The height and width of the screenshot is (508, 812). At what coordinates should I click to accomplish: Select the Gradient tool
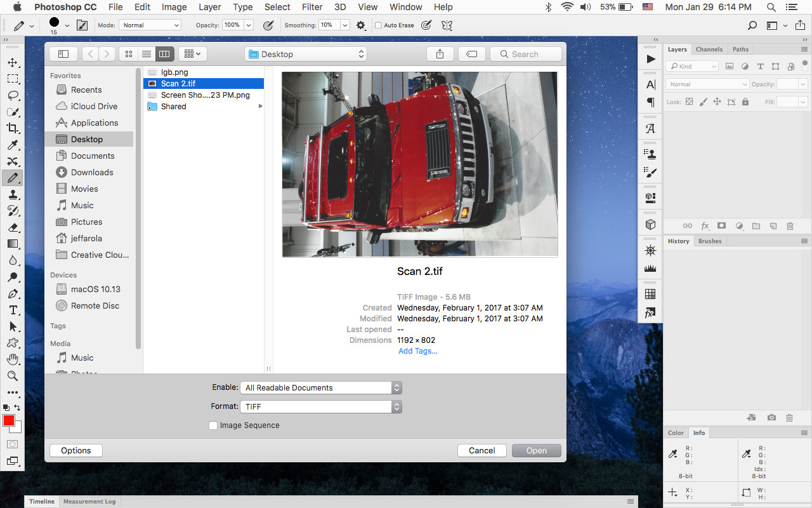tap(13, 244)
